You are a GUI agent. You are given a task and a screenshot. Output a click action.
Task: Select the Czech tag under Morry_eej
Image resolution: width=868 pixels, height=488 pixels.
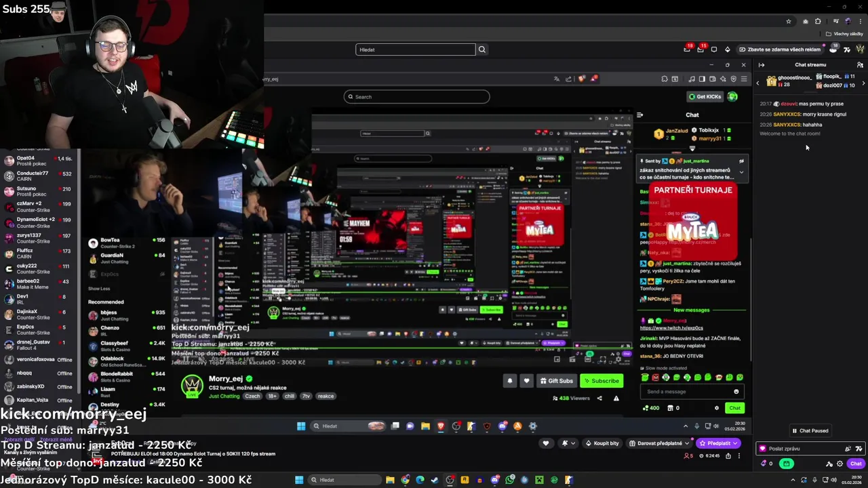(x=252, y=396)
